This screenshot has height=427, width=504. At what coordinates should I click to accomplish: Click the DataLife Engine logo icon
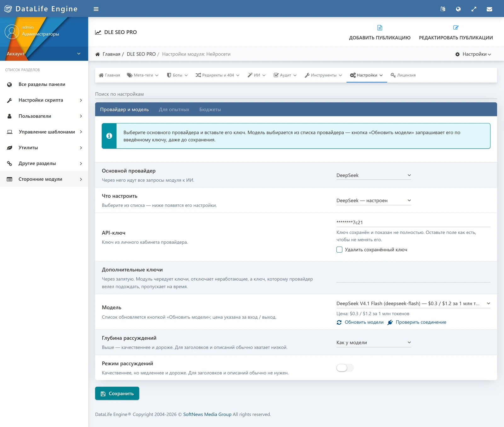pos(8,9)
